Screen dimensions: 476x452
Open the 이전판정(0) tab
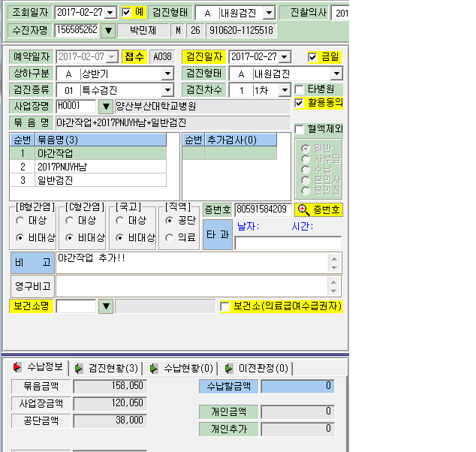[257, 368]
